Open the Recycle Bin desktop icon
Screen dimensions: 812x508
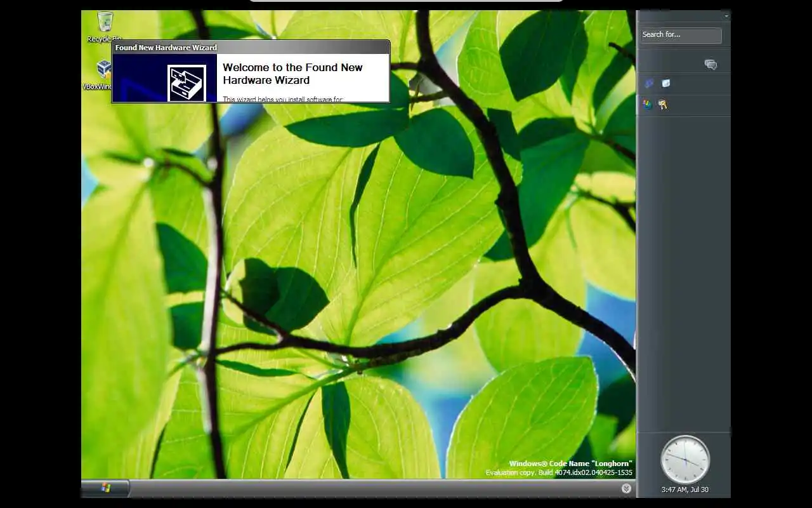[x=105, y=27]
